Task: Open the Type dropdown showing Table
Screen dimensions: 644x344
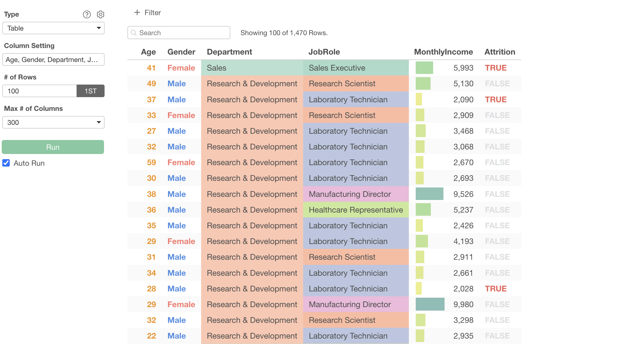Action: [53, 28]
